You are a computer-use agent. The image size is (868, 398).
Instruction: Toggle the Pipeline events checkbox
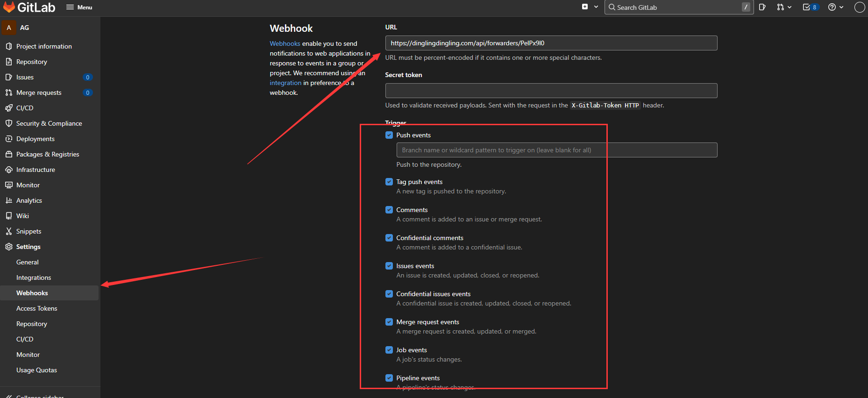click(x=389, y=378)
